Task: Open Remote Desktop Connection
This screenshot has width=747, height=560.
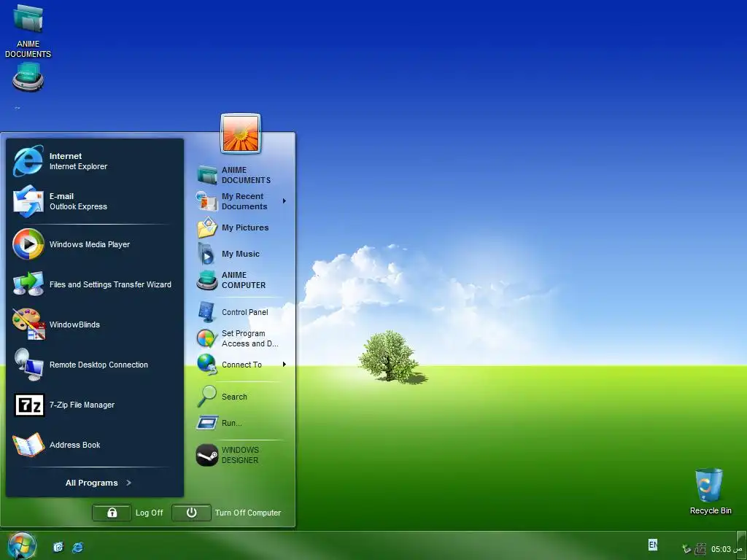Action: [94, 365]
